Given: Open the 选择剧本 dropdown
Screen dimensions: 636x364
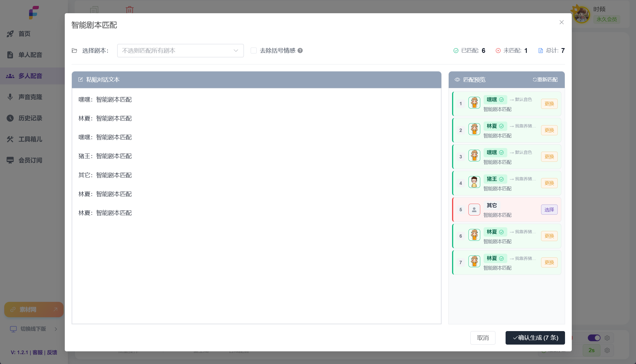Looking at the screenshot, I should coord(180,51).
